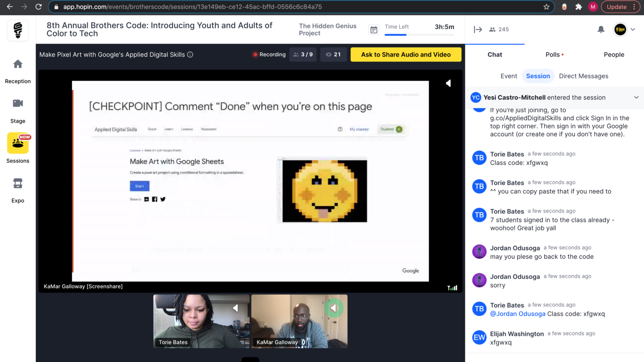The width and height of the screenshot is (644, 362).
Task: Click the @Jordan Odusoga mention link
Action: [x=518, y=314]
